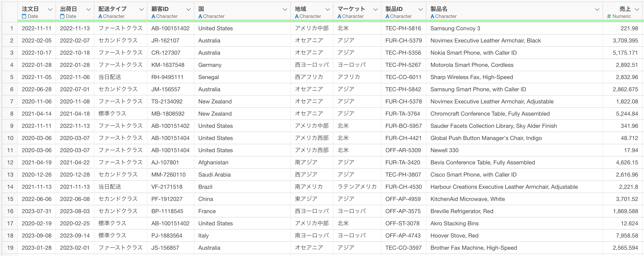Open the 注文日 column dropdown arrow
This screenshot has width=644, height=256.
(x=50, y=10)
